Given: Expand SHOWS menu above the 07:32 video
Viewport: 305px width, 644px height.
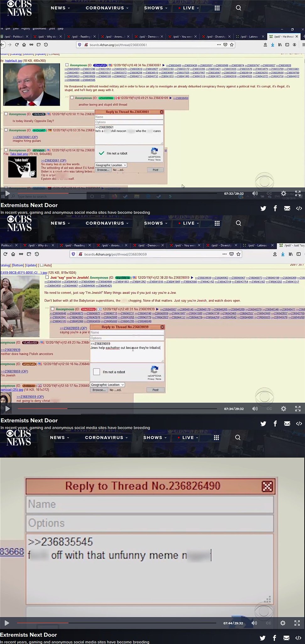Looking at the screenshot, I should (155, 8).
